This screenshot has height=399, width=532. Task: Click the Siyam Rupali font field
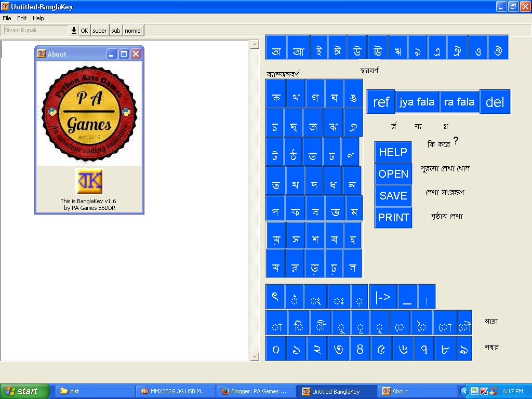coord(35,30)
